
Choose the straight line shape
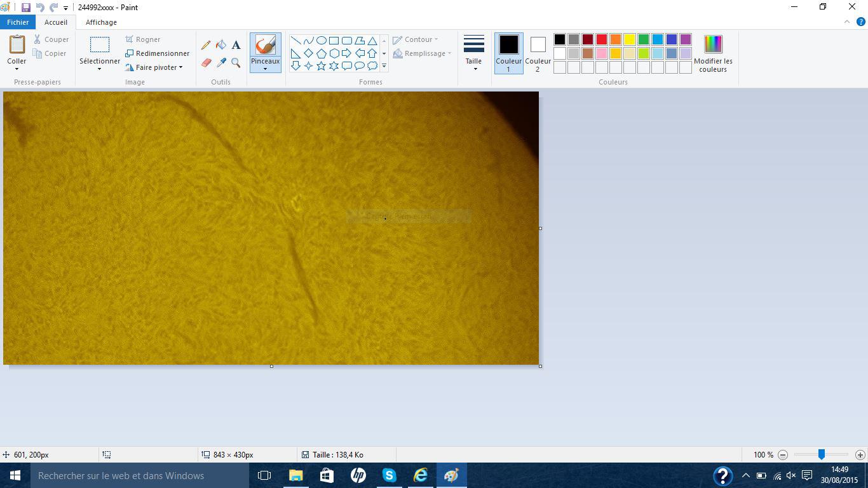[x=295, y=41]
